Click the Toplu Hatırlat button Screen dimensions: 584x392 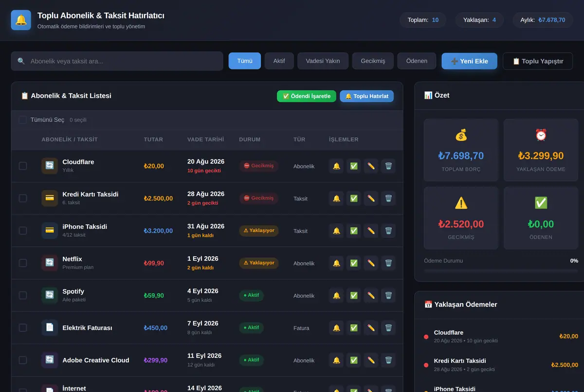[367, 96]
